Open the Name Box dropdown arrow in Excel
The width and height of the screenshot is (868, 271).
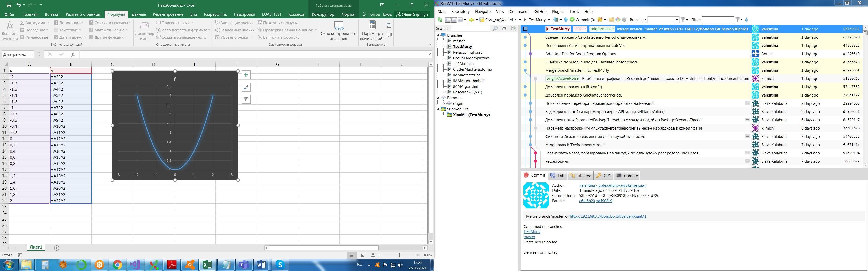[x=31, y=54]
